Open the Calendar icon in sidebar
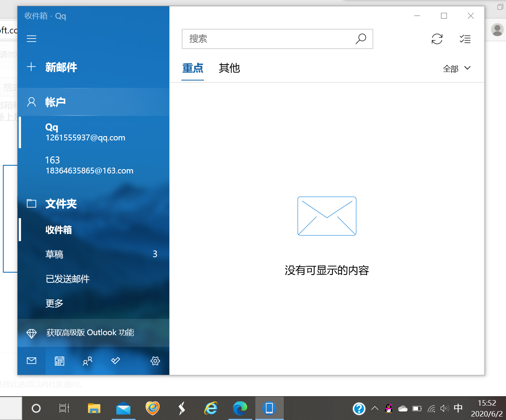The width and height of the screenshot is (506, 420). coord(60,361)
